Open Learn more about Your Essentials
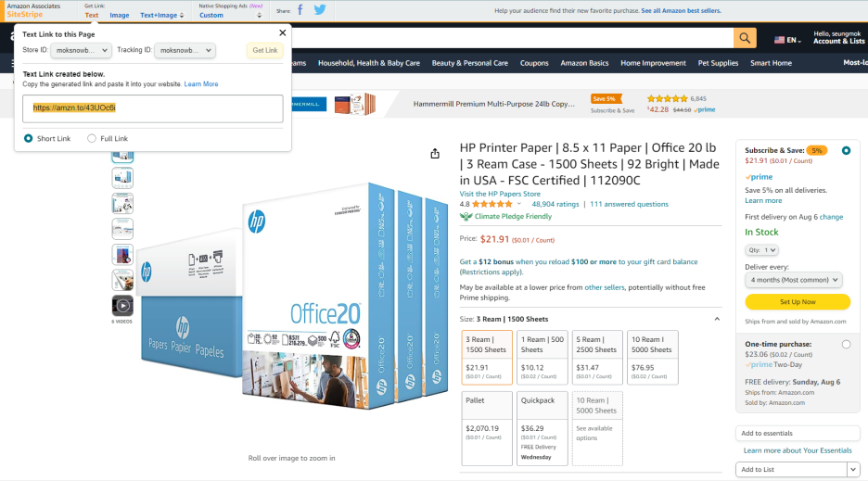 (798, 450)
